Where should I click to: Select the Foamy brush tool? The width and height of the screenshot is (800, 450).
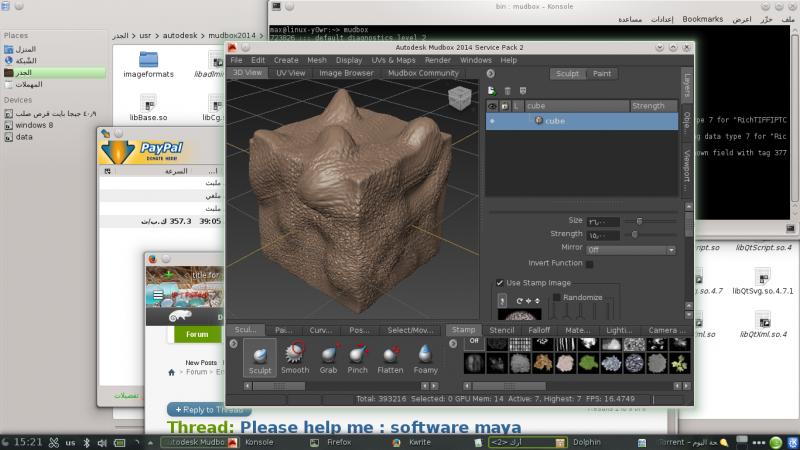tap(426, 358)
